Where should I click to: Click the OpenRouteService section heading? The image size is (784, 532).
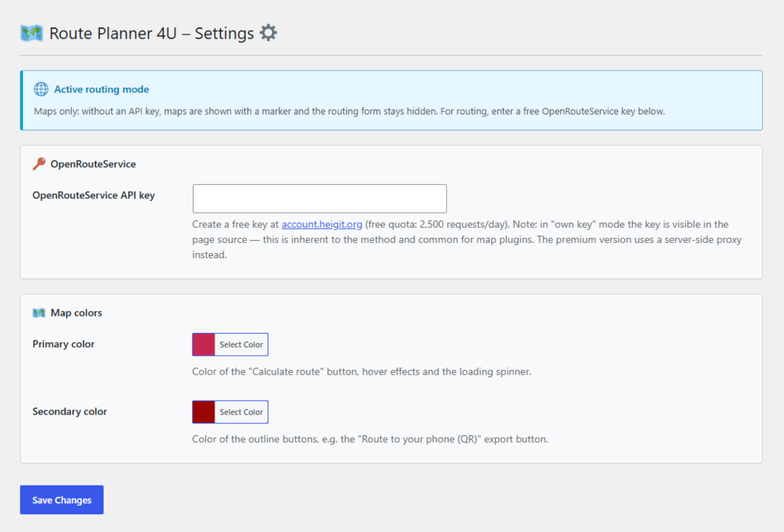93,164
